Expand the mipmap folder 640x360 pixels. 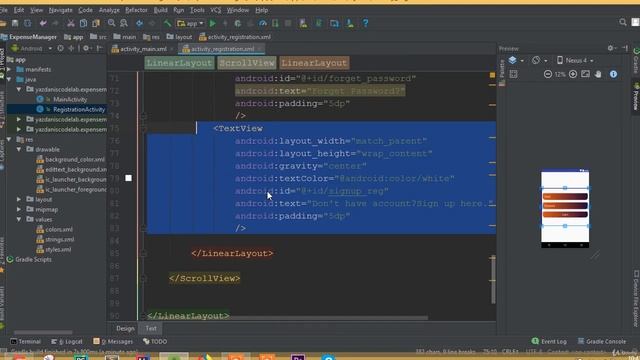[x=19, y=209]
